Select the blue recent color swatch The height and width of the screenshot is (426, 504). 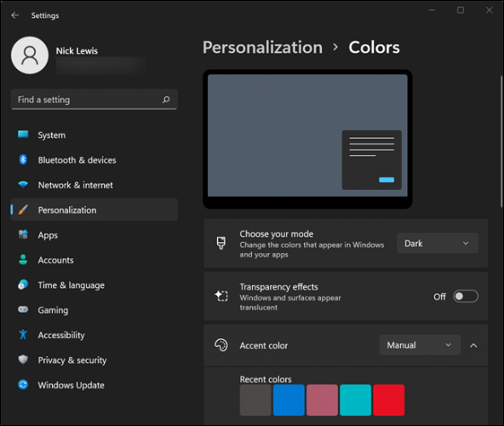(x=289, y=400)
